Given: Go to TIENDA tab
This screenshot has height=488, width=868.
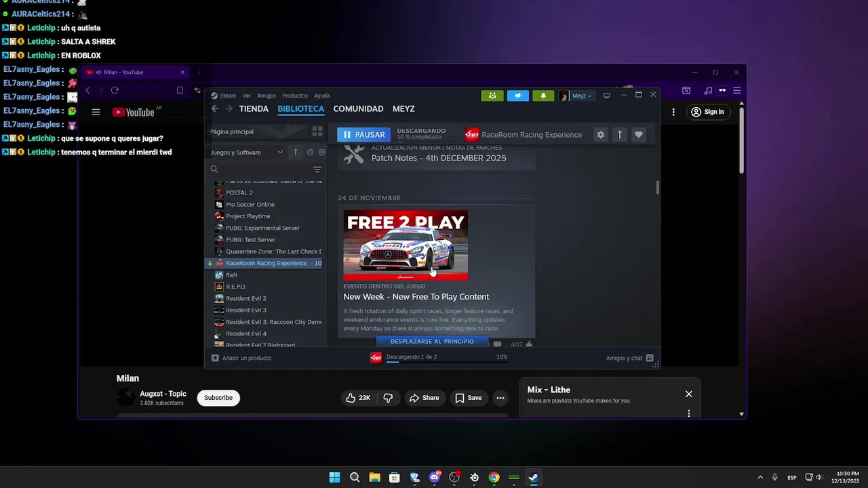Looking at the screenshot, I should (254, 108).
